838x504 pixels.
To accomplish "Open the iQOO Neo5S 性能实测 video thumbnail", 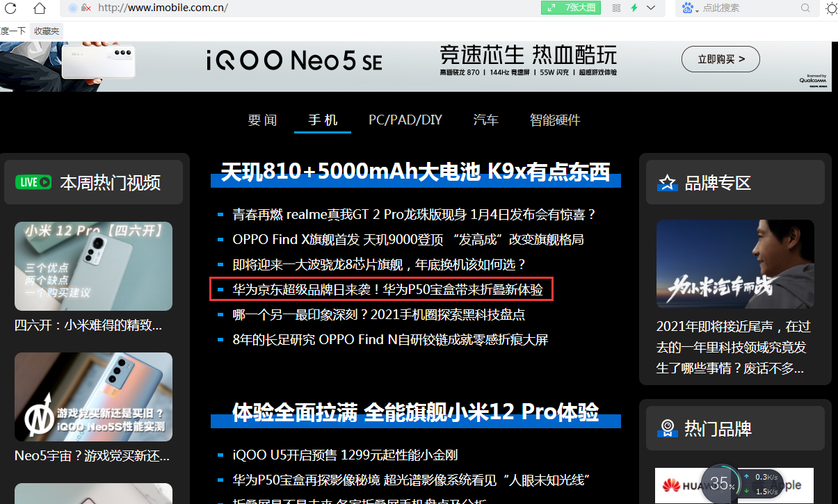I will tap(93, 397).
